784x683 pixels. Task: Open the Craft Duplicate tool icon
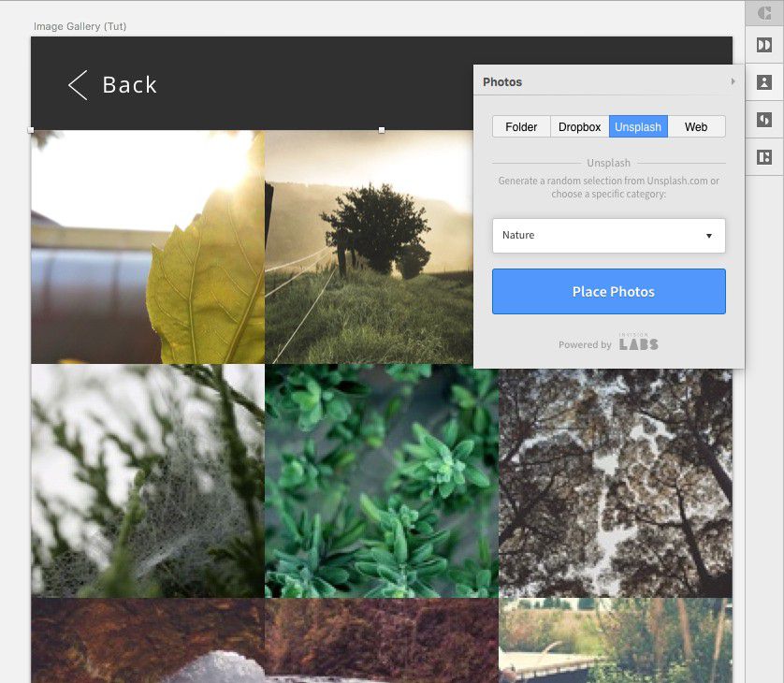764,46
